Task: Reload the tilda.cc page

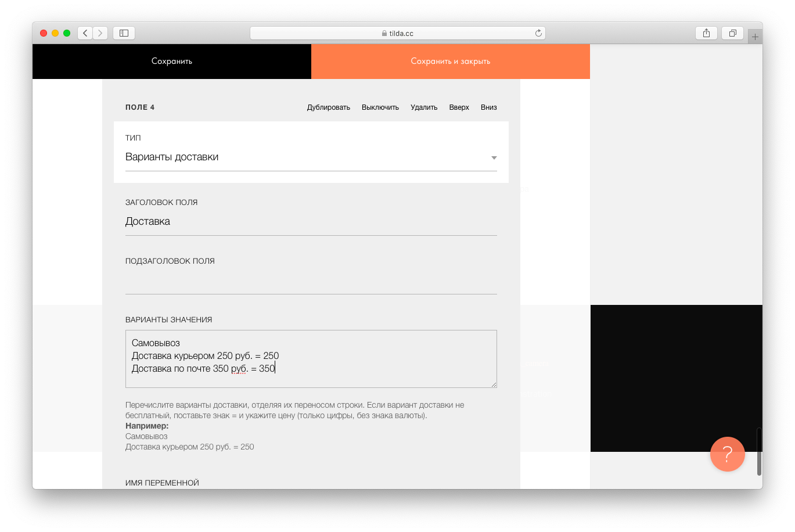Action: pyautogui.click(x=538, y=33)
